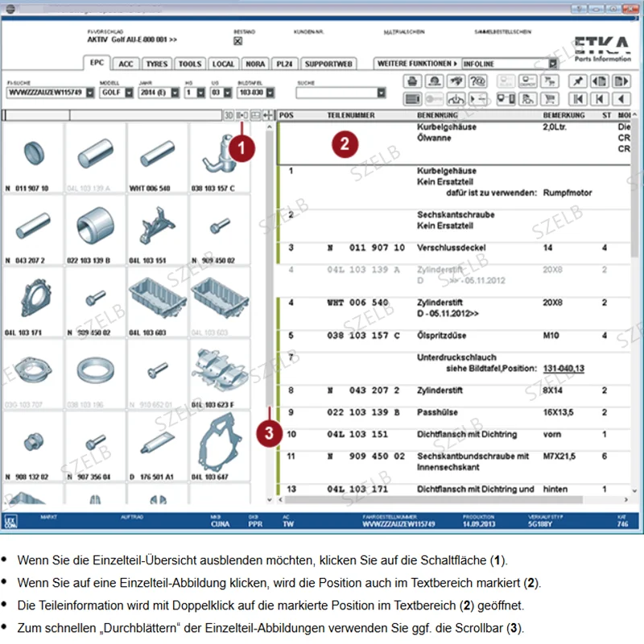This screenshot has height=644, width=644.
Task: Switch to the SUPPORTWEB tab
Action: [x=328, y=64]
